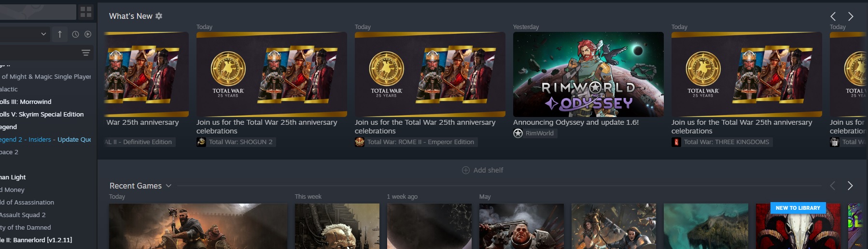Click RimWorld game tag icon
The height and width of the screenshot is (249, 868).
(518, 133)
